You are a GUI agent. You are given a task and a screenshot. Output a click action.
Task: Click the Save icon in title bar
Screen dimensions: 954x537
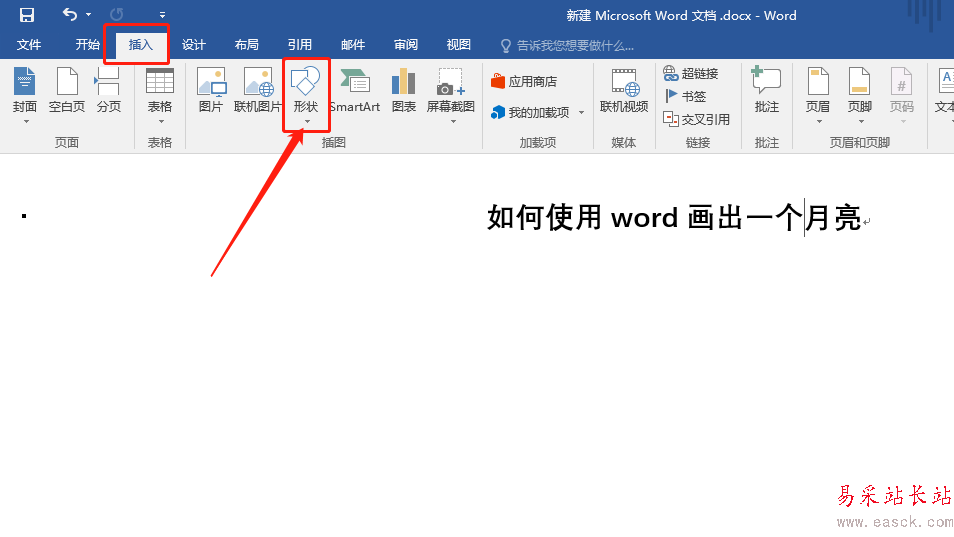tap(27, 15)
